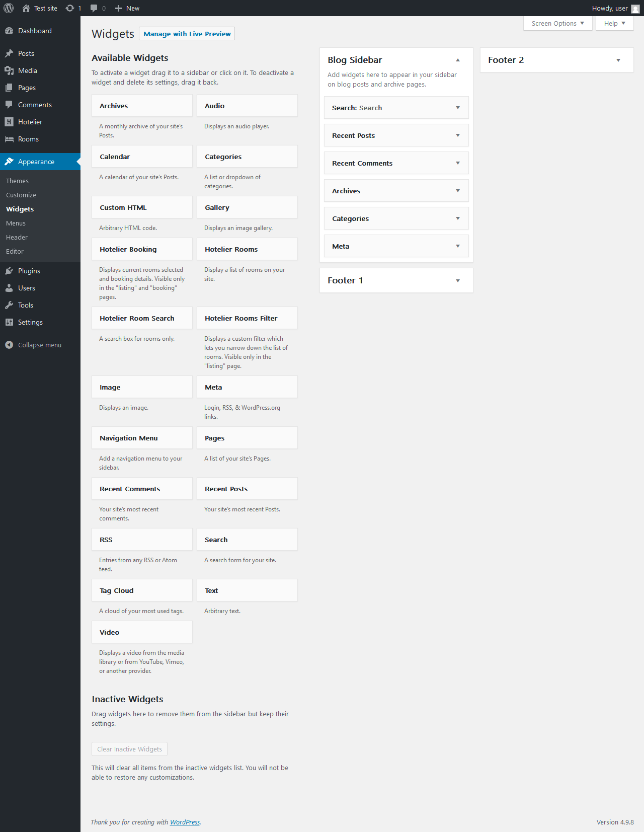Select the Tag Cloud available widget
This screenshot has width=644, height=832.
[x=142, y=590]
